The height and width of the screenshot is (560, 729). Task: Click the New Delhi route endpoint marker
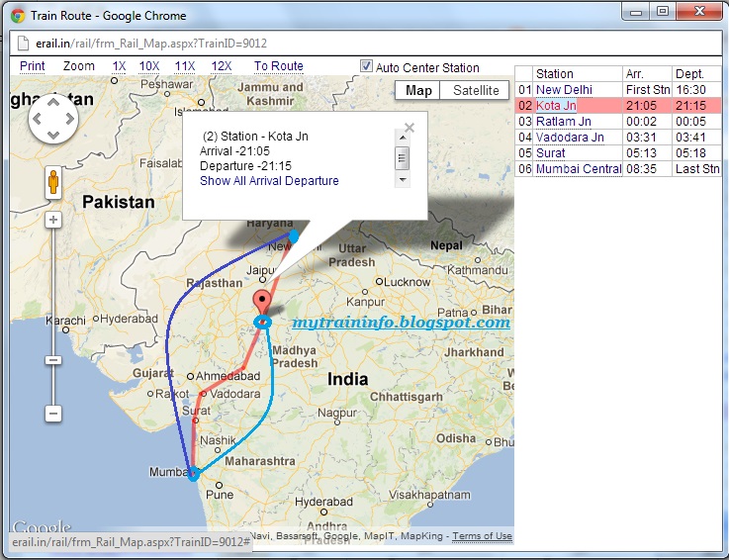point(294,236)
